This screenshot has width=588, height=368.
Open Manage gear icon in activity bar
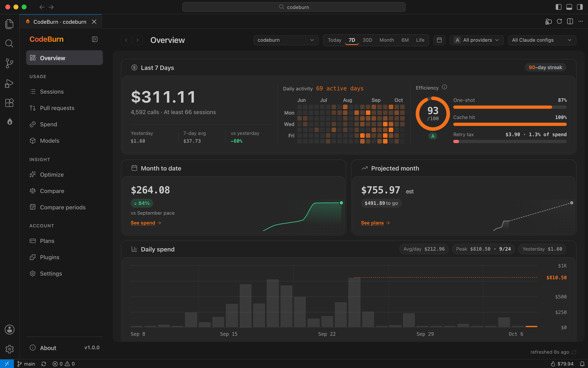coord(10,349)
